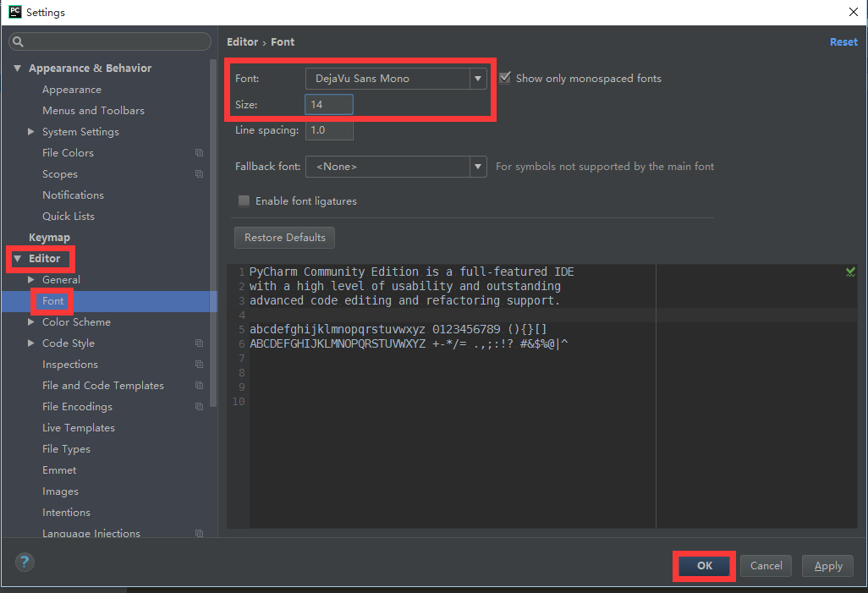Click the per-project icon next to File Colors
868x593 pixels.
click(200, 153)
